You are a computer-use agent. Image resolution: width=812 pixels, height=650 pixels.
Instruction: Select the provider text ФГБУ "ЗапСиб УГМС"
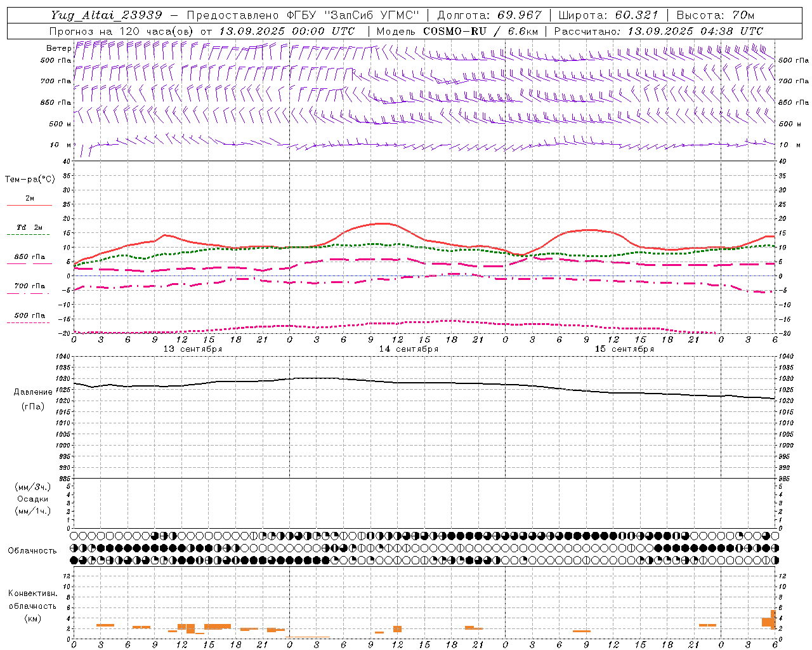(354, 15)
